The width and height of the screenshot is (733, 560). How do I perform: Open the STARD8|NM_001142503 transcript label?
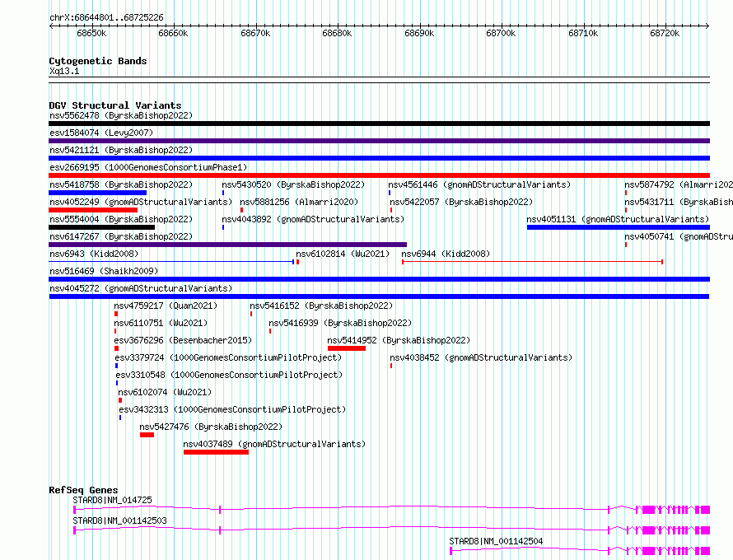click(x=119, y=520)
